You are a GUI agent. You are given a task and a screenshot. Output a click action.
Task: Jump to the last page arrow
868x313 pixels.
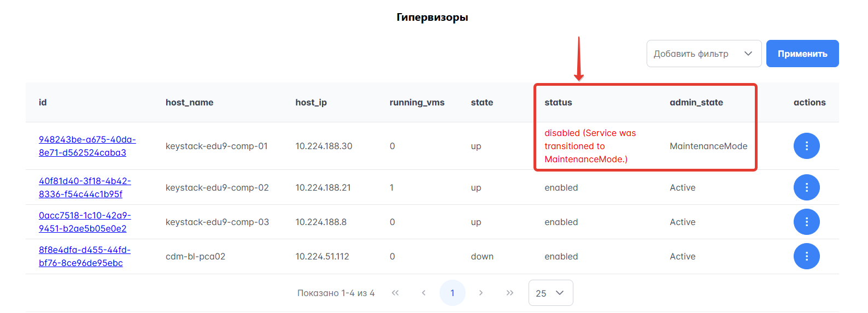tap(509, 293)
